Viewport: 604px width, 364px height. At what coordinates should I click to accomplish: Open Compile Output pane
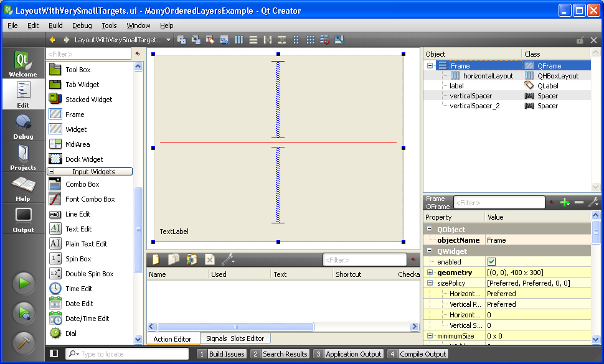coord(418,354)
